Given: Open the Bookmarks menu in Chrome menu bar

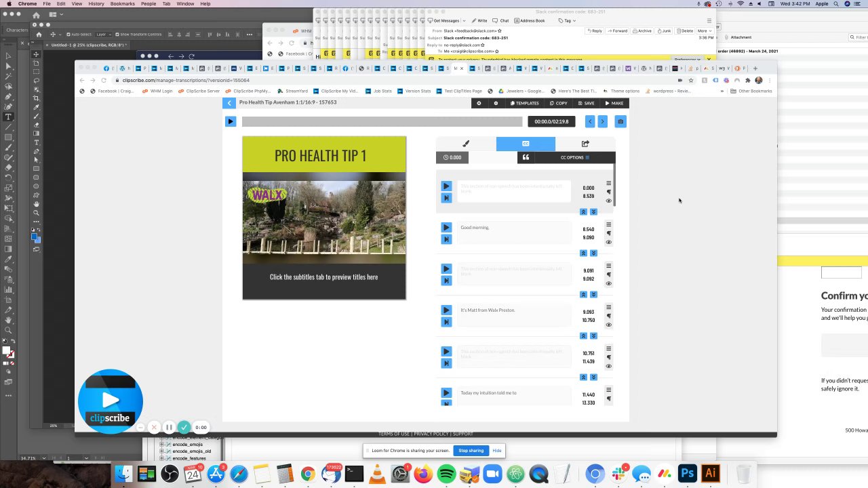Looking at the screenshot, I should coord(123,4).
